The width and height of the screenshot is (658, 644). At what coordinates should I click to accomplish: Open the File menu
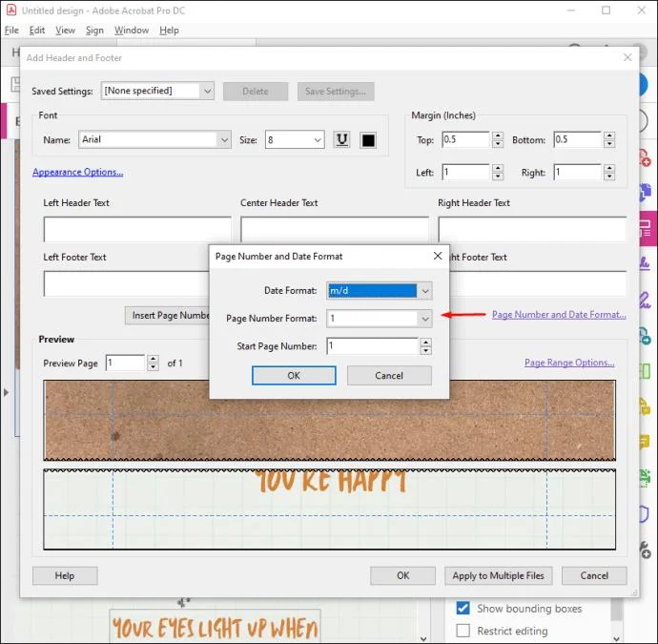click(x=11, y=31)
